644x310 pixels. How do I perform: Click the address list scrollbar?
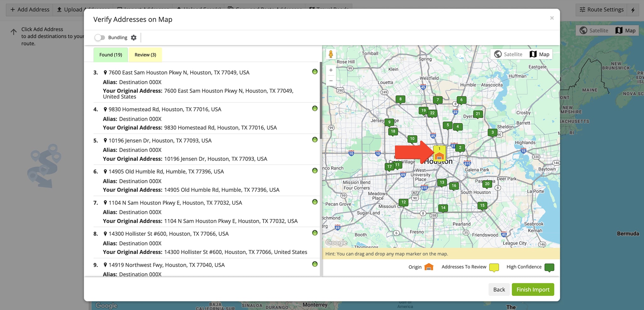pyautogui.click(x=321, y=100)
